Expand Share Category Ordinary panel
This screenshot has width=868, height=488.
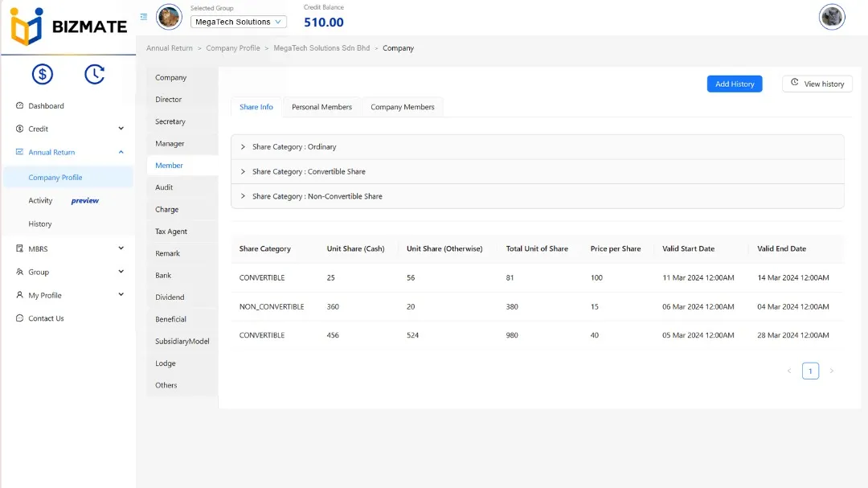(294, 147)
